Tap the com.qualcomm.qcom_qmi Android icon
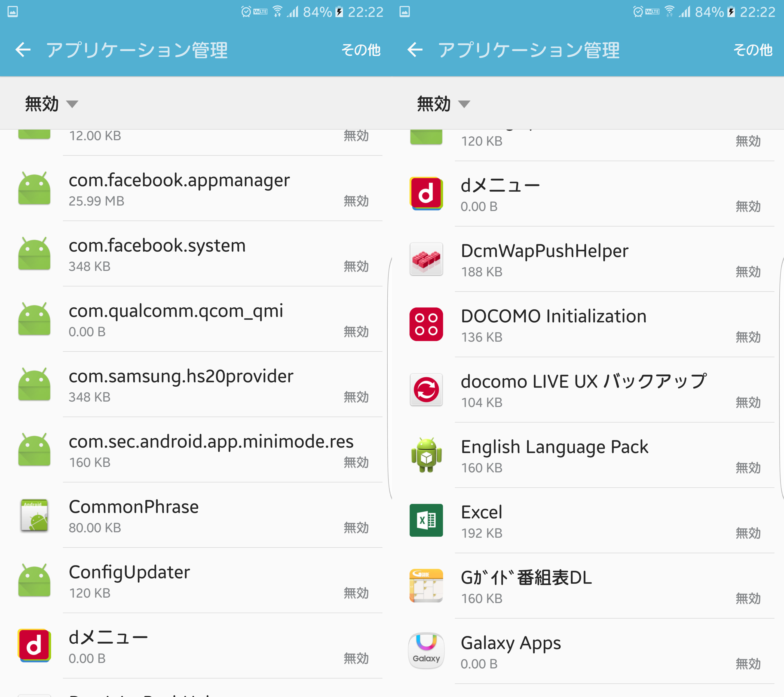This screenshot has width=784, height=697. (x=34, y=319)
